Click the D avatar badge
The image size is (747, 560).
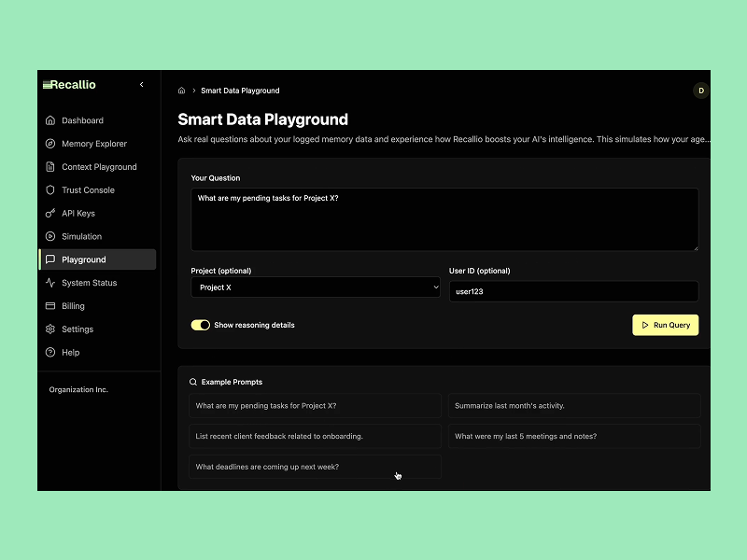coord(700,91)
